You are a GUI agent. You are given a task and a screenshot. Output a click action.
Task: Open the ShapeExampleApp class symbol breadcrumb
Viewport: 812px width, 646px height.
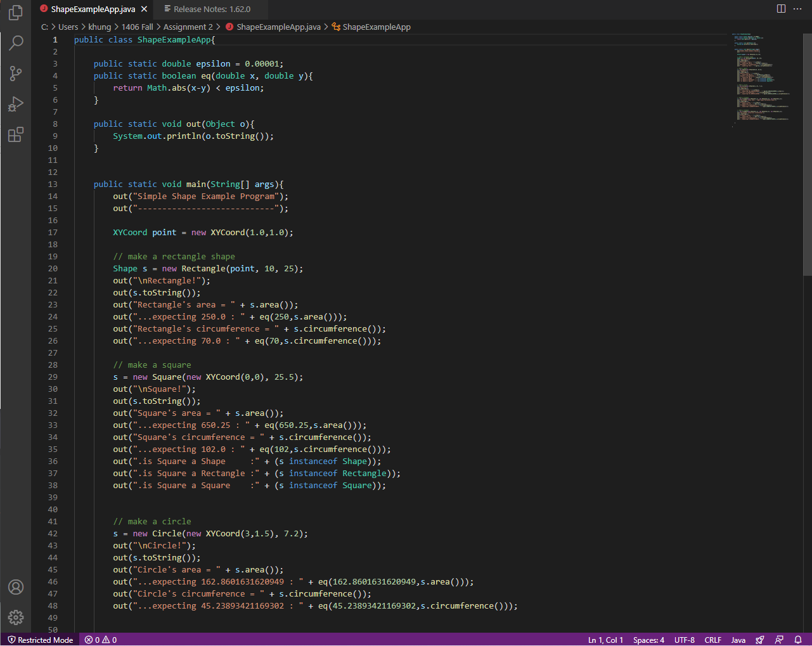tap(376, 27)
